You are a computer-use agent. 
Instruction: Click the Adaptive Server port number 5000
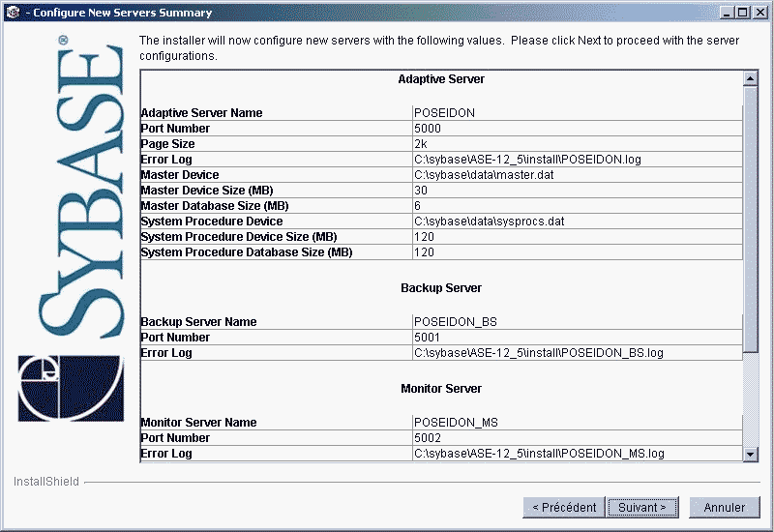(x=428, y=129)
